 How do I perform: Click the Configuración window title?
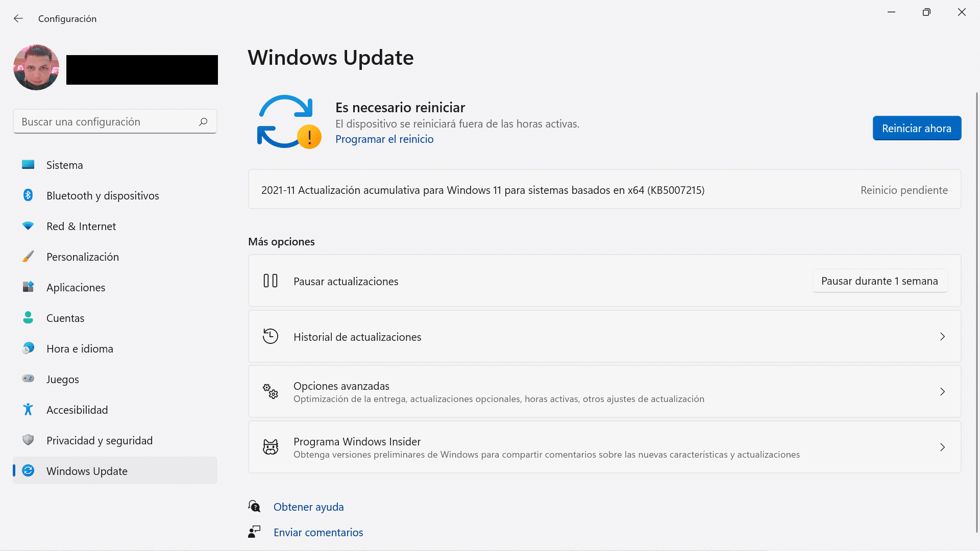tap(67, 19)
